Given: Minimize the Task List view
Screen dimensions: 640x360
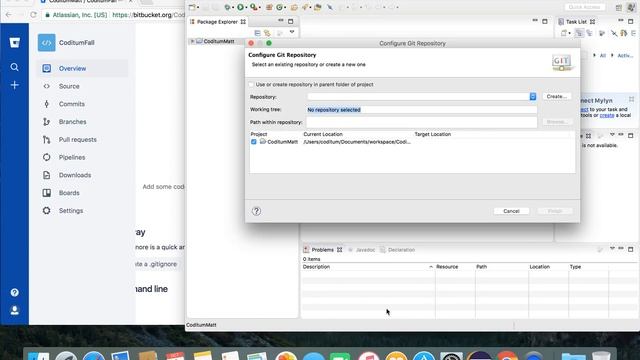Looking at the screenshot, I should [621, 21].
